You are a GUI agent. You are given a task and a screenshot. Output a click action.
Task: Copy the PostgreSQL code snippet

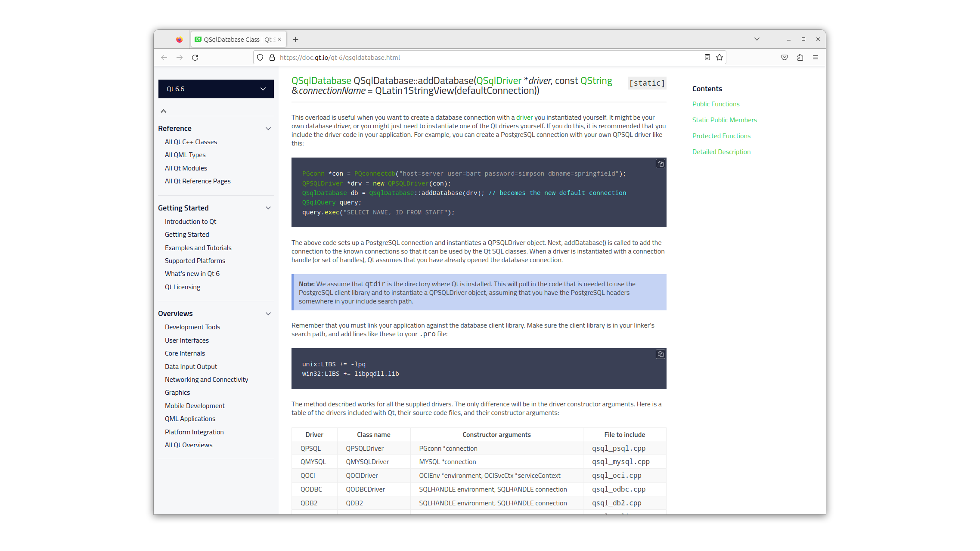660,164
